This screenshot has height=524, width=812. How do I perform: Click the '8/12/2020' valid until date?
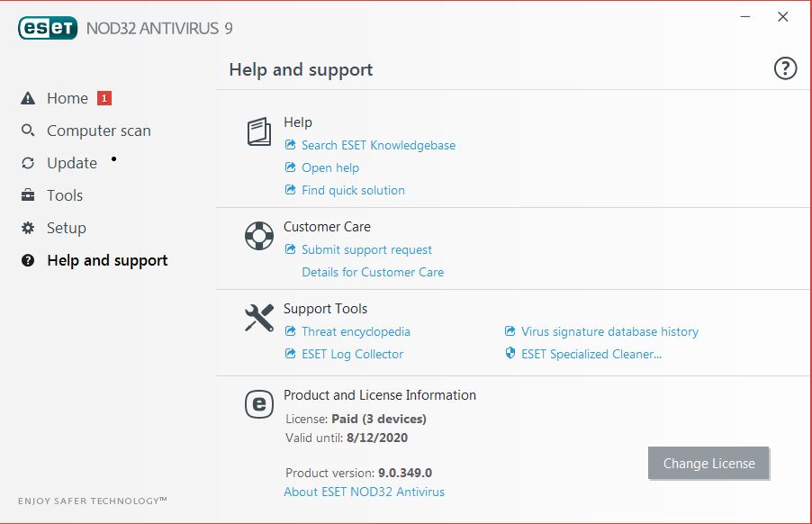pos(377,438)
